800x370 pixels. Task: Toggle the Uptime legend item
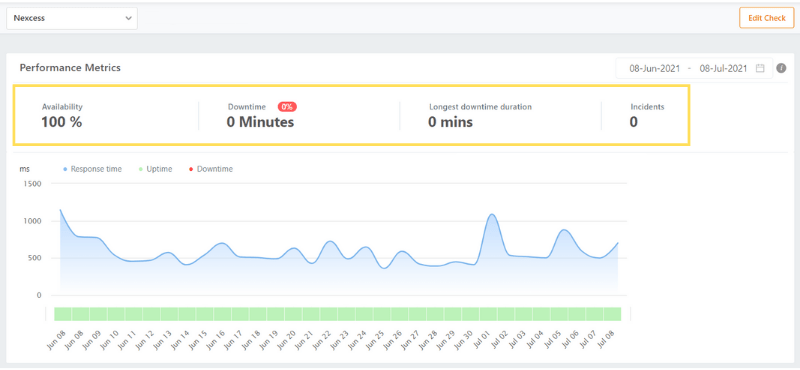click(x=156, y=169)
